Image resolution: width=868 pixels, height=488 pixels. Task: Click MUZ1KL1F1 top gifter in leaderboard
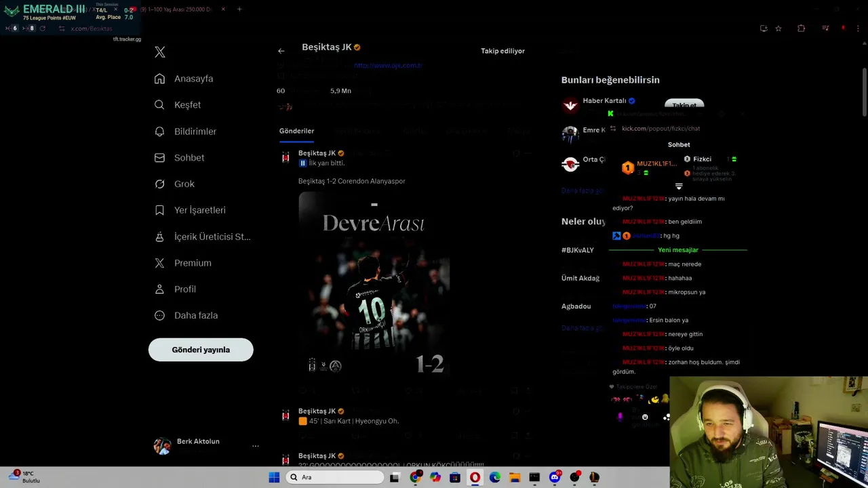coord(656,164)
